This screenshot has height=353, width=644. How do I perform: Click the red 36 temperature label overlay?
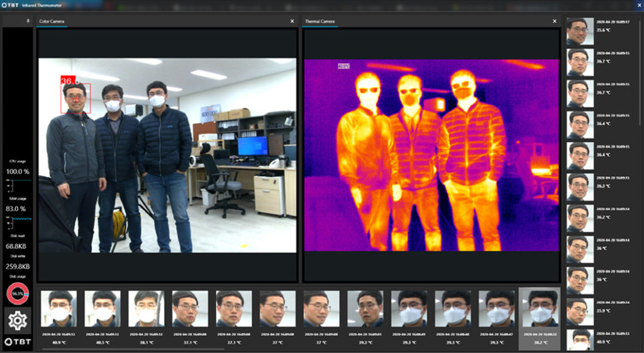click(x=68, y=80)
